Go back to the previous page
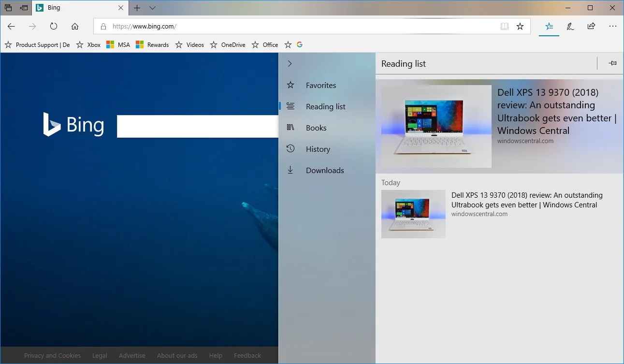 coord(11,27)
